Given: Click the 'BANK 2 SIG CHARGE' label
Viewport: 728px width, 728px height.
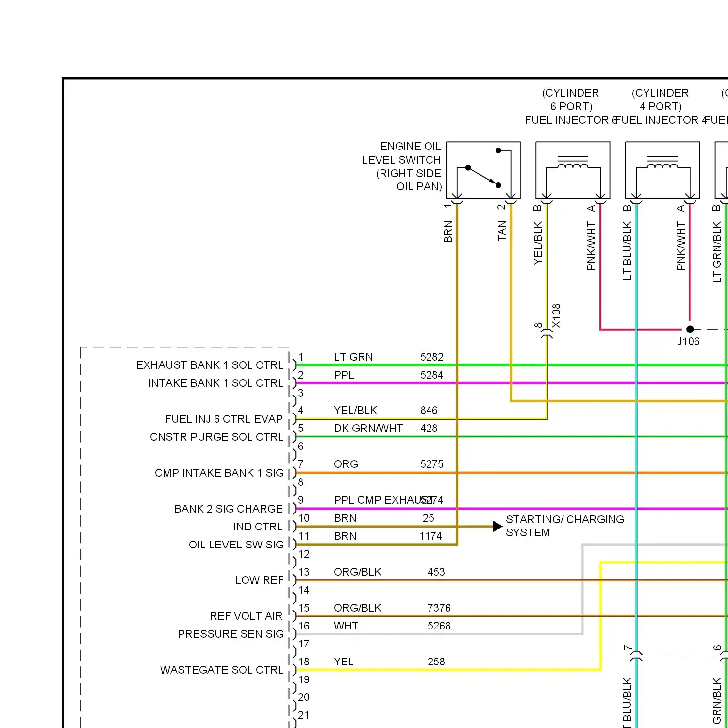Looking at the screenshot, I should point(229,509).
